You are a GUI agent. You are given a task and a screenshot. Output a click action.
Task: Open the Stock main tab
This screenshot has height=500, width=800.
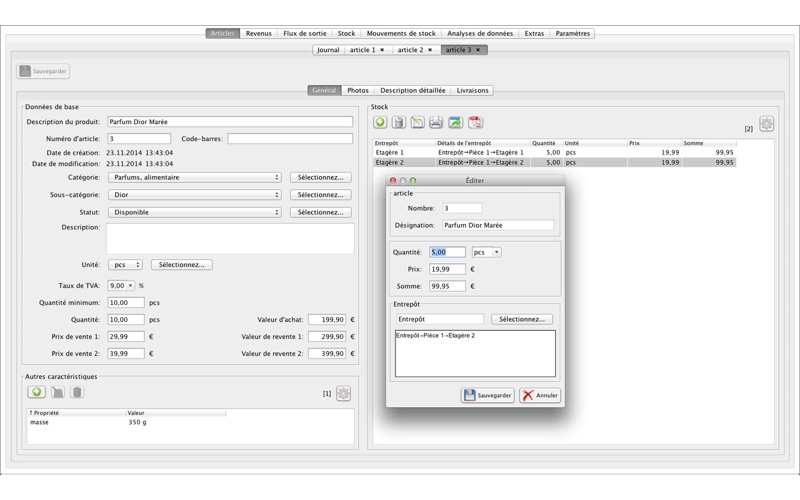346,33
